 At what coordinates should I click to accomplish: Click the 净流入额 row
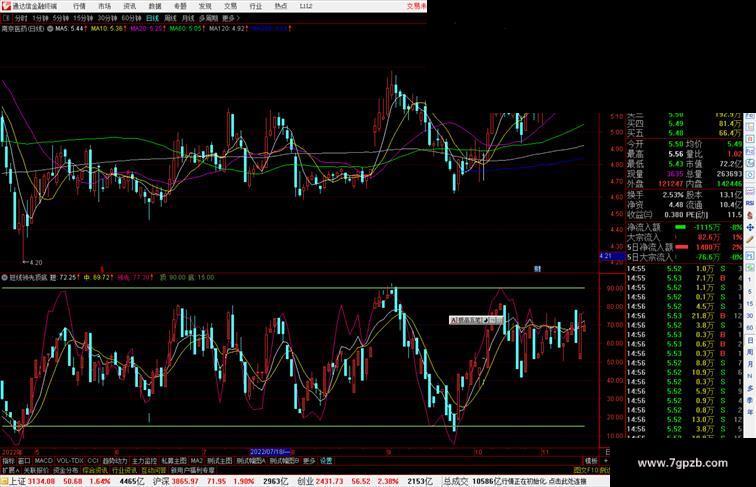685,227
